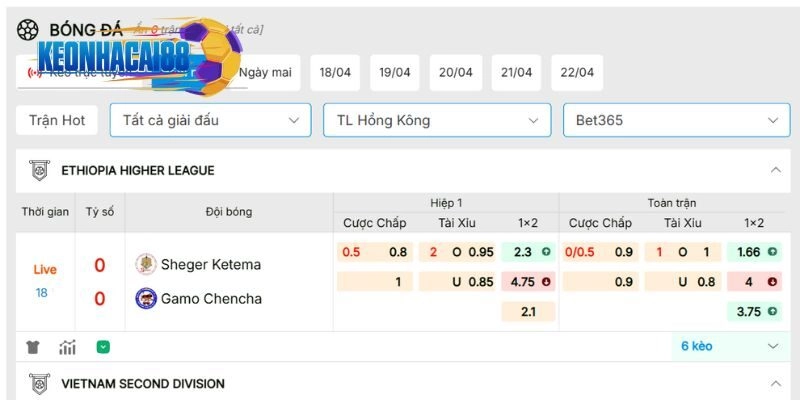This screenshot has height=400, width=800.
Task: Click the soccer ball icon beside Bóng Đá
Action: point(27,30)
